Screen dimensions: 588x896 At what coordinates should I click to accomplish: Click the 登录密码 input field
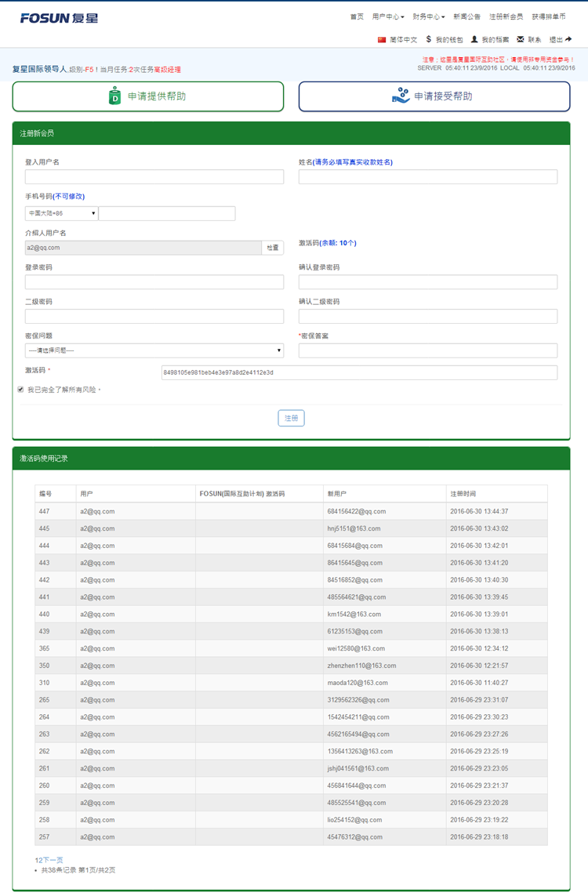(x=154, y=281)
